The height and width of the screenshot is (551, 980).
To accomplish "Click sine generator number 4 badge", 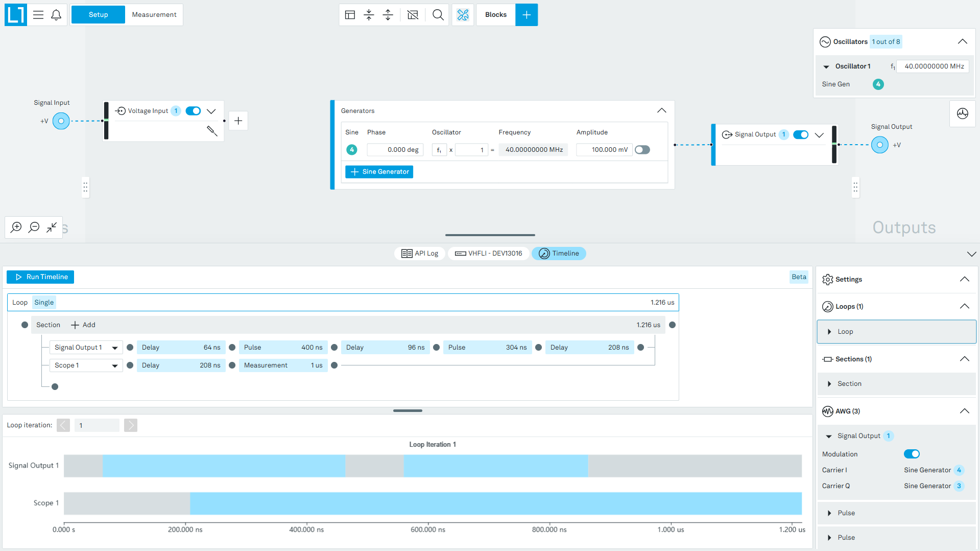I will (351, 150).
